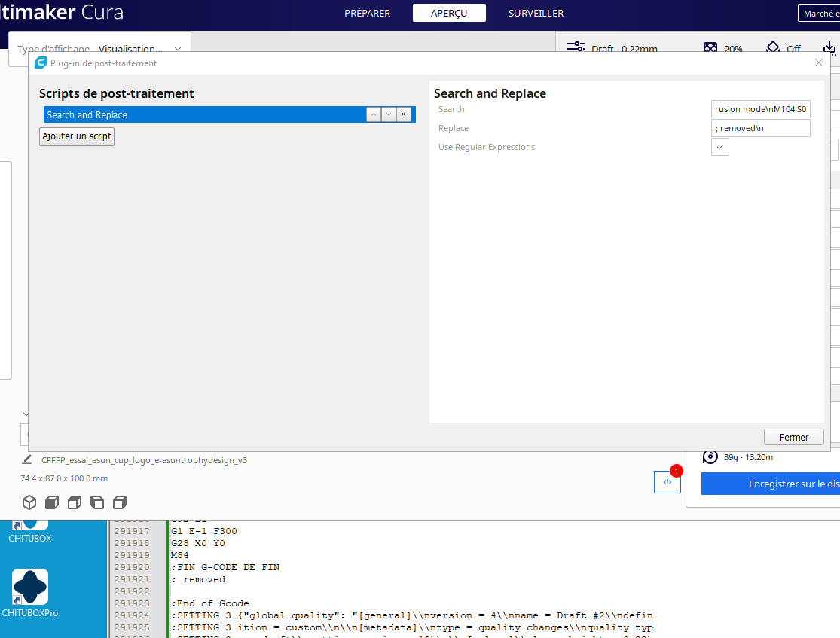This screenshot has height=638, width=840.
Task: Open post-processing scripts icon with badge
Action: point(667,482)
